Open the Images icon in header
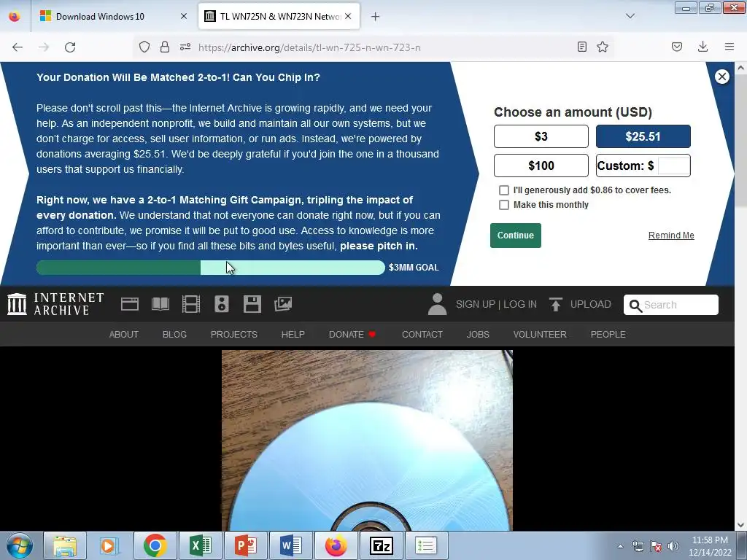 click(x=283, y=304)
